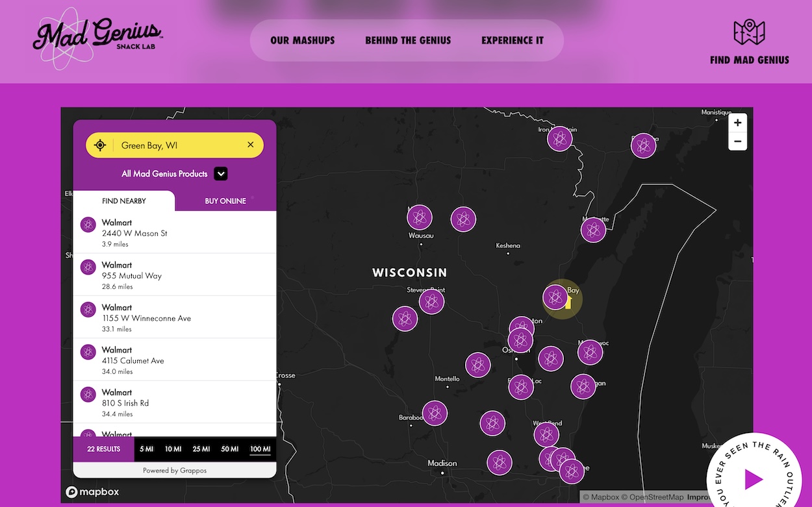Open the OpenStreetMap attribution link
Screen dimensions: 812x507
click(653, 497)
